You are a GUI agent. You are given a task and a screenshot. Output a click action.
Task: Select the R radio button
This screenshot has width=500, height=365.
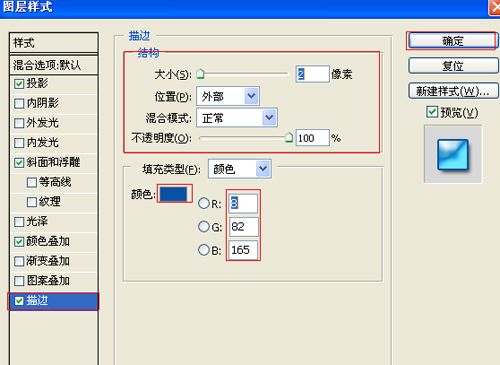point(203,203)
